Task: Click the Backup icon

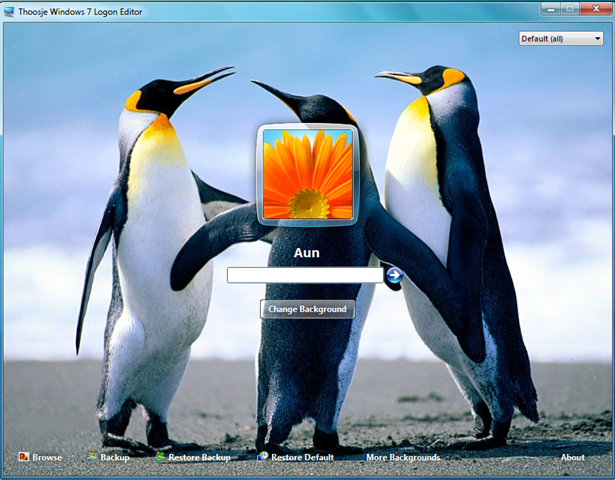Action: tap(92, 456)
